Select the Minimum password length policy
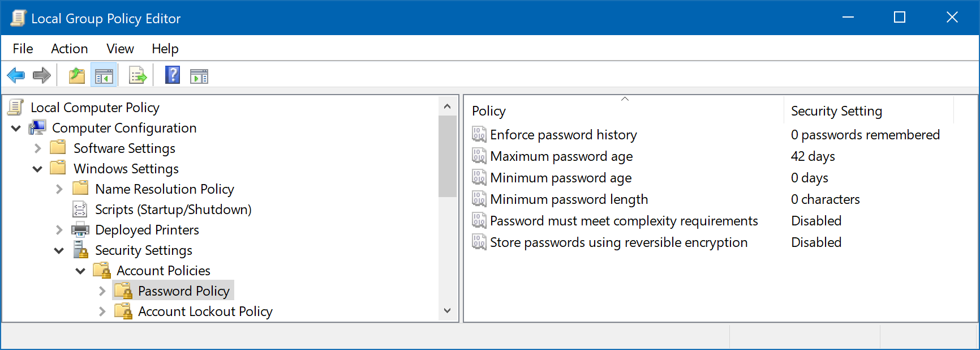The height and width of the screenshot is (350, 980). pyautogui.click(x=569, y=199)
